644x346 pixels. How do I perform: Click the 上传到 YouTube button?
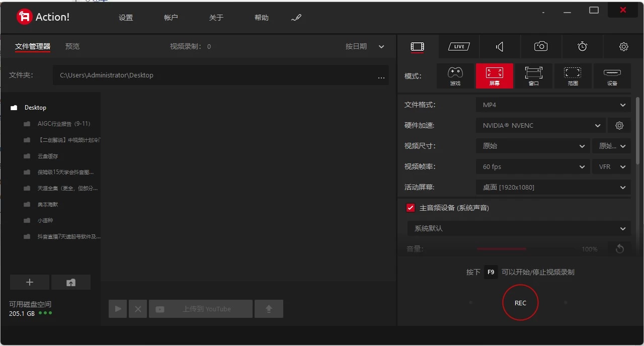click(200, 308)
